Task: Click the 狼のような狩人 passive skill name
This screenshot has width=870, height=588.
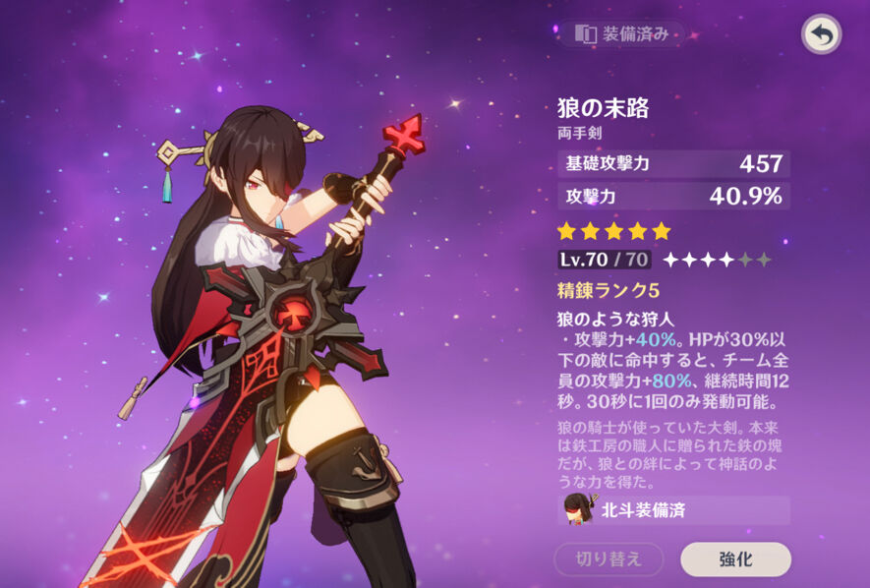Action: [x=615, y=320]
